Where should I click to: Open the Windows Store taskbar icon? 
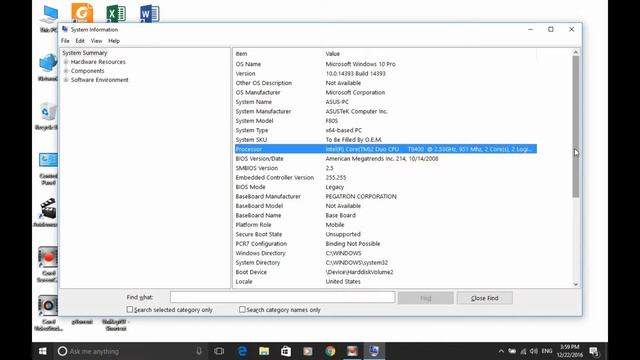point(286,351)
